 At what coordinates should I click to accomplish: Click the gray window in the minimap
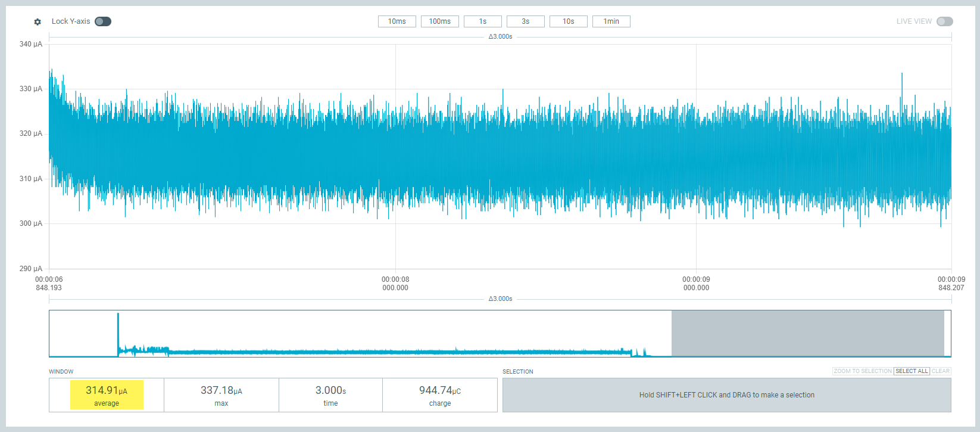[x=807, y=333]
